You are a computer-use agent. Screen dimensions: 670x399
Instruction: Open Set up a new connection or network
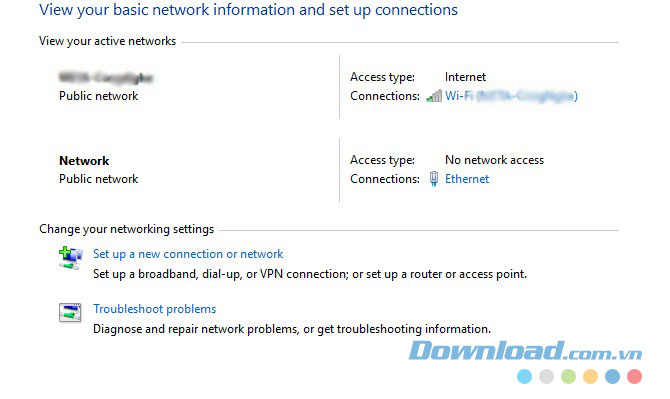coord(188,254)
